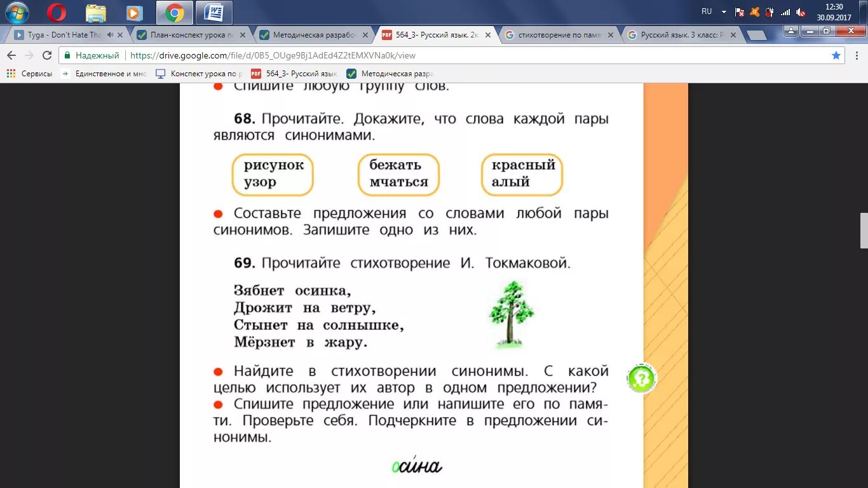
Task: Close the План-конспект урока tab
Action: click(x=241, y=35)
